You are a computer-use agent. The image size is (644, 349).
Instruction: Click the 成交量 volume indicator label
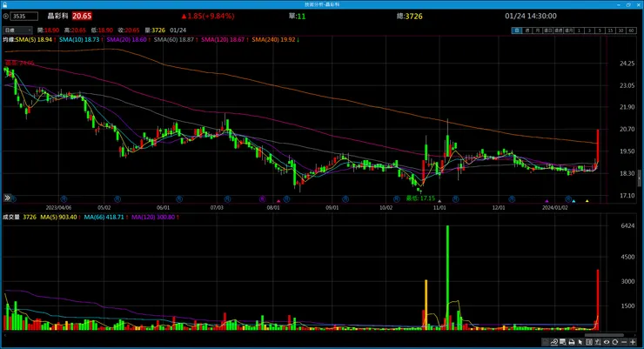pos(11,218)
